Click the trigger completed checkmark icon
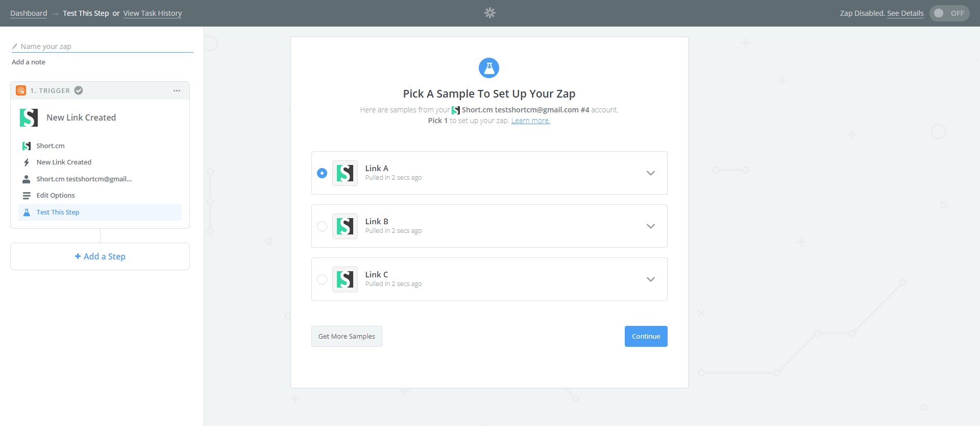The width and height of the screenshot is (980, 426). tap(79, 90)
